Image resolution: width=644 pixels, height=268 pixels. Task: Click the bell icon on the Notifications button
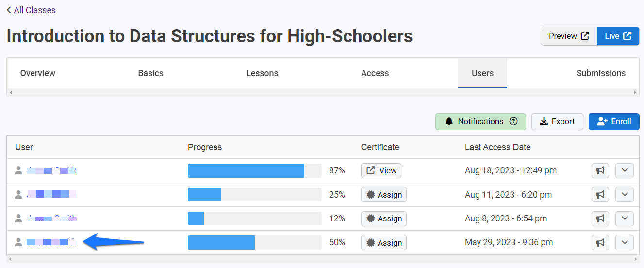pyautogui.click(x=449, y=121)
